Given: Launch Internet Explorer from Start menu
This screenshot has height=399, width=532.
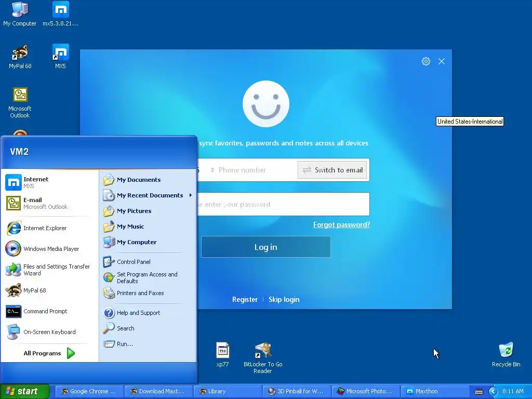Looking at the screenshot, I should (50, 228).
